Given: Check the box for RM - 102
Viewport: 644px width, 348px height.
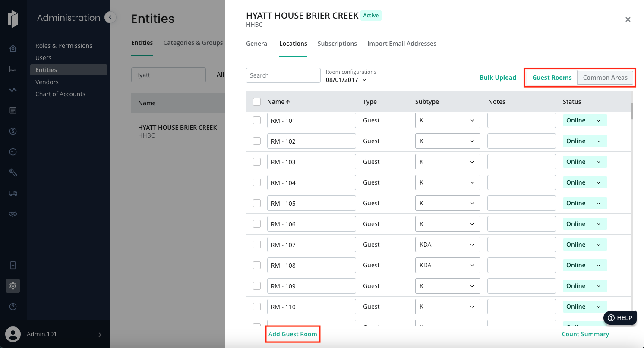Looking at the screenshot, I should (257, 141).
